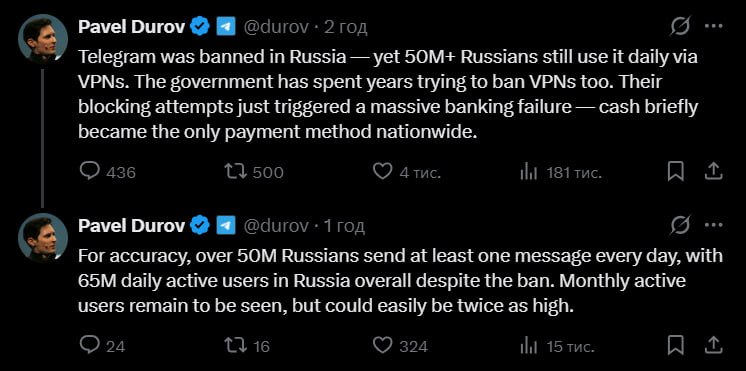
Task: Open more options menu on first tweet
Action: pyautogui.click(x=714, y=27)
